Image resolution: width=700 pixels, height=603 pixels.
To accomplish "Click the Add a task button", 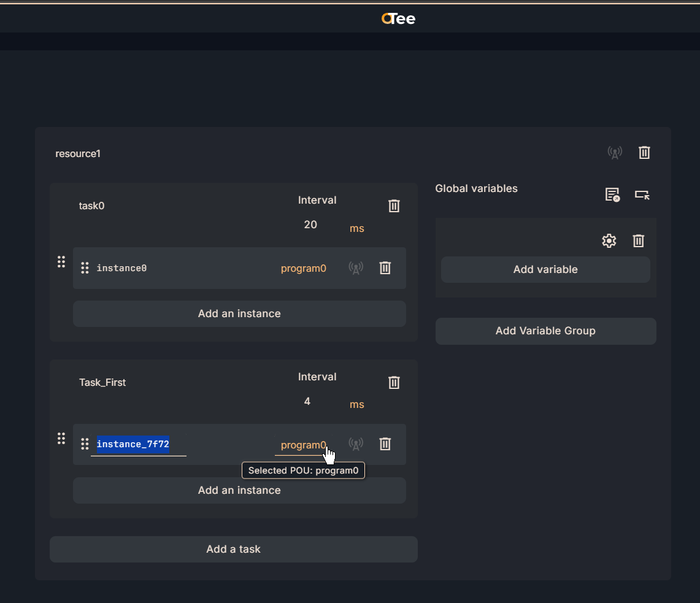I will (233, 549).
